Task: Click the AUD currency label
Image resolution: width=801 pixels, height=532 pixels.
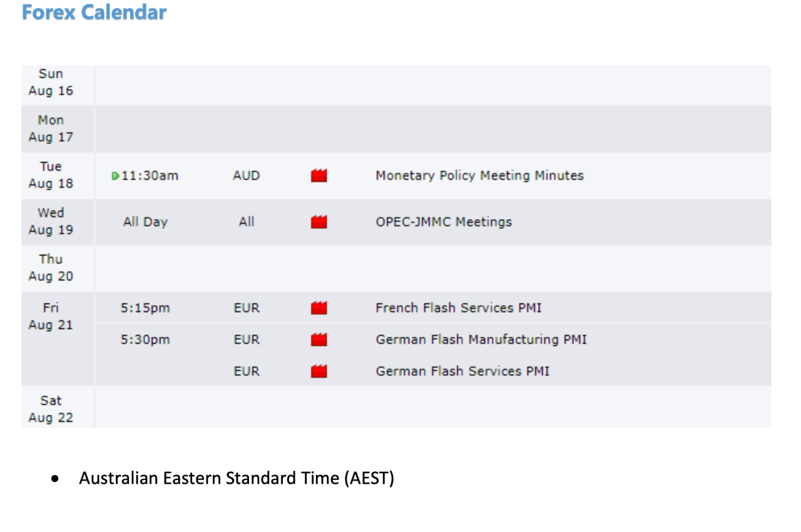Action: pos(246,176)
